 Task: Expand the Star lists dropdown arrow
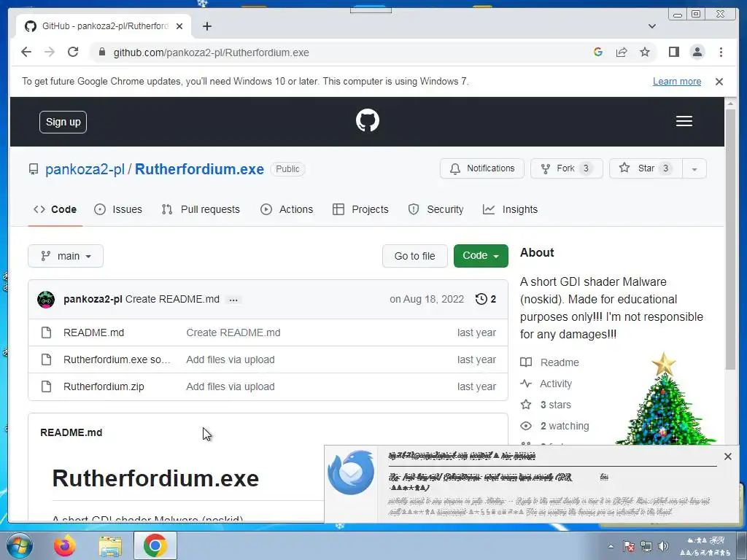pyautogui.click(x=694, y=168)
